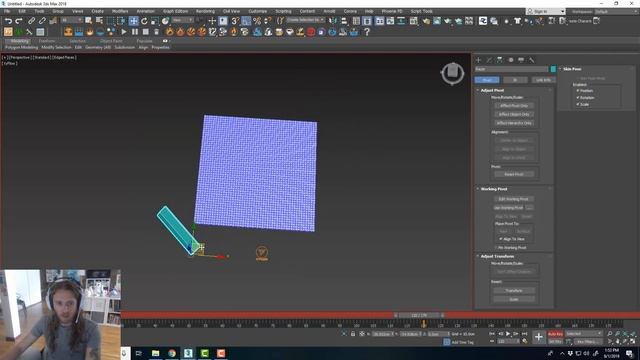
Task: Click the Phoenix FD pause simulation icon
Action: [135, 32]
